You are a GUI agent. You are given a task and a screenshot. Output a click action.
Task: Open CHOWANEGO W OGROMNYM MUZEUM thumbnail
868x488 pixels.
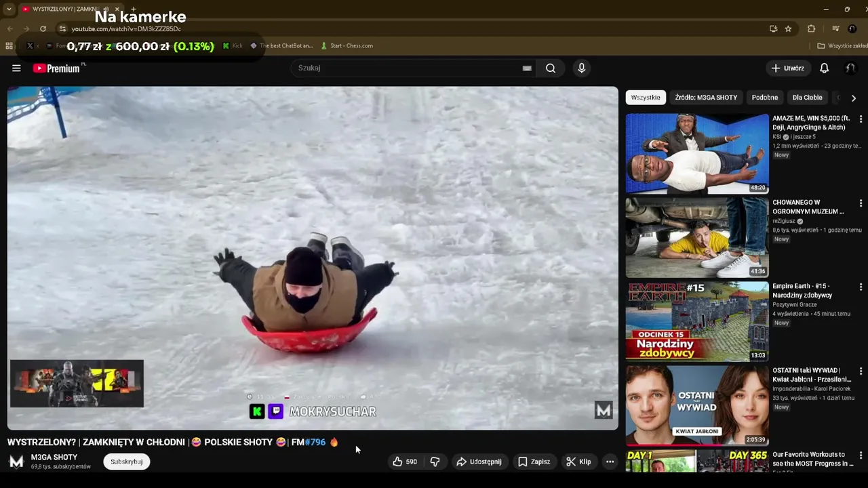[697, 237]
